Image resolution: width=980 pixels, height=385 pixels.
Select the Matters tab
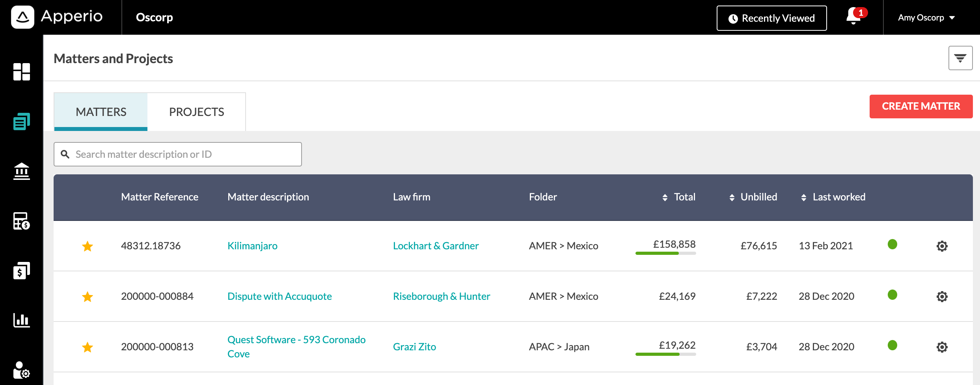click(101, 112)
